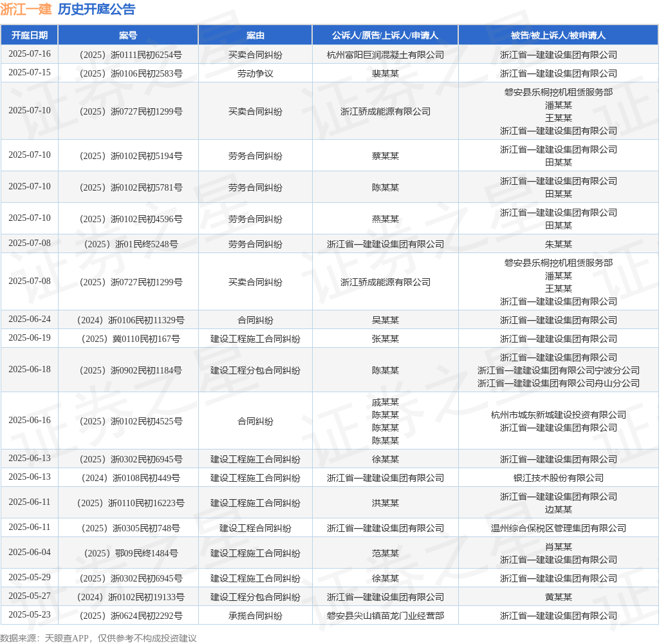Screen dimensions: 659x644
Task: Click plaintiff 张某某
Action: click(x=385, y=339)
